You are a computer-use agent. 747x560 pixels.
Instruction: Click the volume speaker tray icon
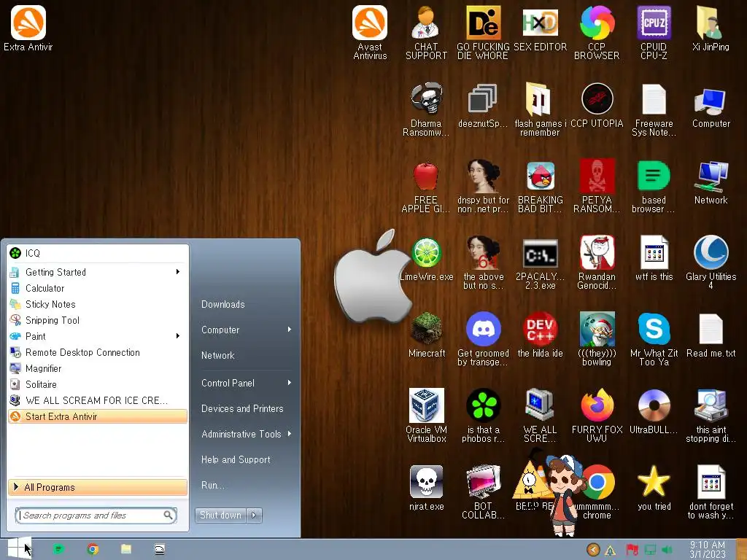(667, 550)
